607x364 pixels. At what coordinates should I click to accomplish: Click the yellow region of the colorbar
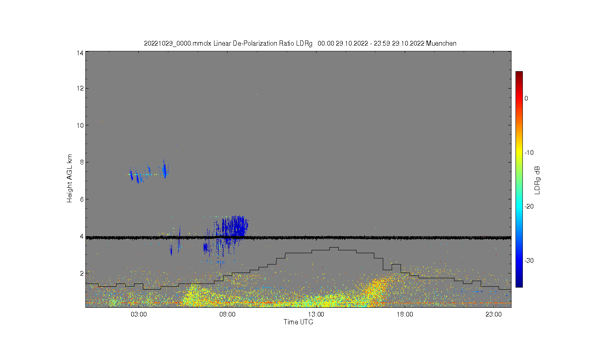[x=519, y=152]
